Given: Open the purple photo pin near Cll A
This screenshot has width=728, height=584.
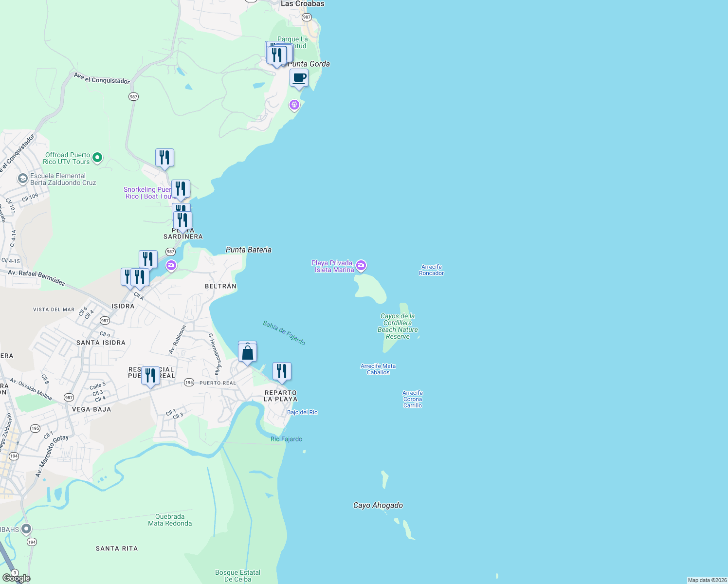Looking at the screenshot, I should click(171, 266).
